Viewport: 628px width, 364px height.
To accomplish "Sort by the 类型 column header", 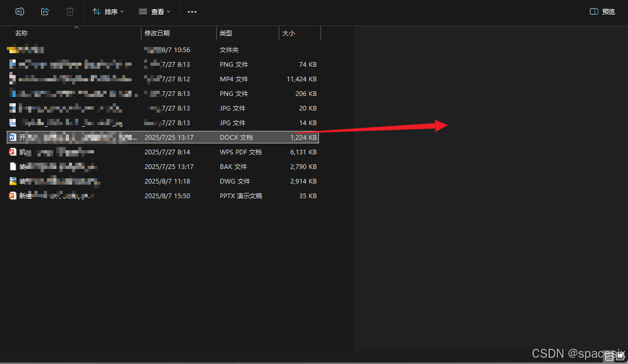I will coord(226,33).
